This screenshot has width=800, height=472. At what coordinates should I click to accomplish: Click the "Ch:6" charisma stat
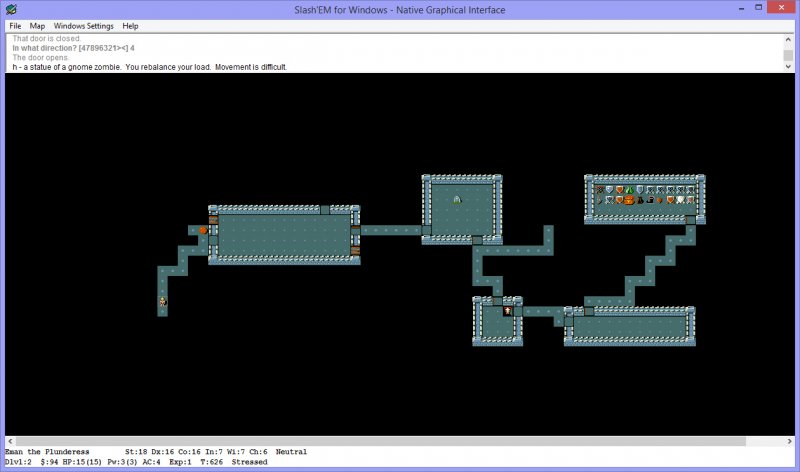258,452
